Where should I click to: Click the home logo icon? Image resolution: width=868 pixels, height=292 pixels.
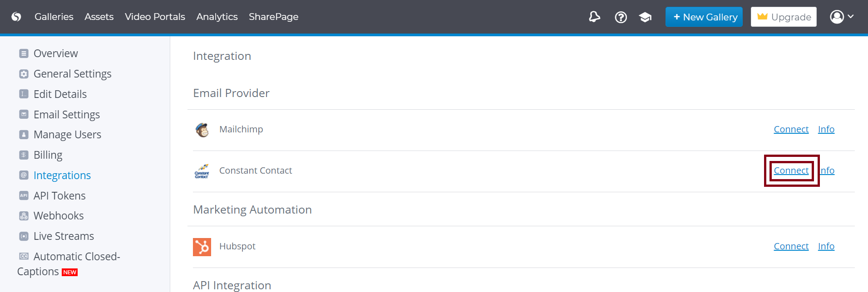coord(16,17)
